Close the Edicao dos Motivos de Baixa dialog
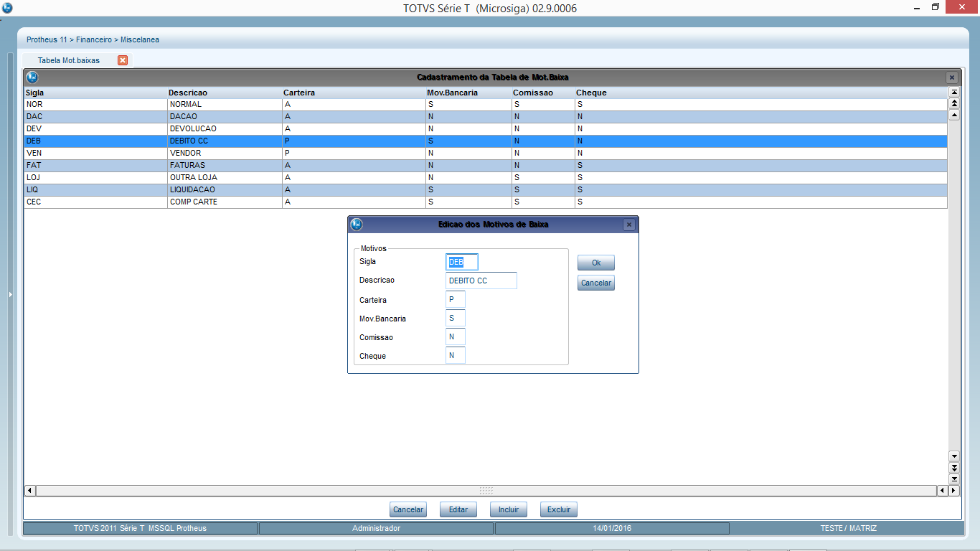This screenshot has height=551, width=980. [x=629, y=225]
